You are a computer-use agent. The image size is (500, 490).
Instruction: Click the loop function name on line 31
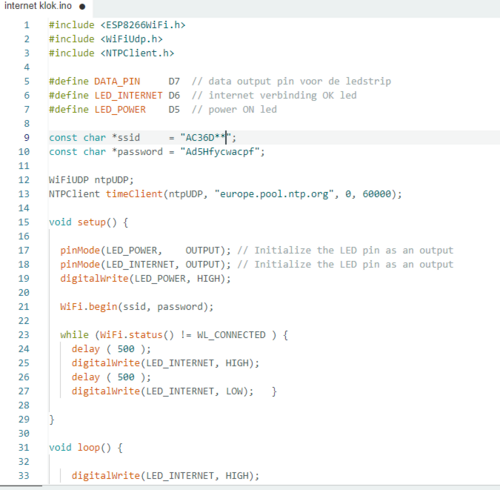coord(89,448)
